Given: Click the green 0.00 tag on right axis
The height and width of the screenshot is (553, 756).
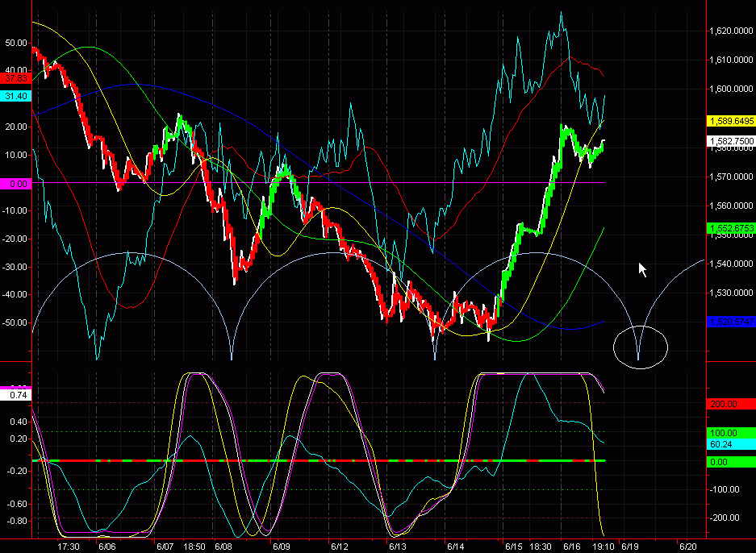Looking at the screenshot, I should click(x=731, y=462).
